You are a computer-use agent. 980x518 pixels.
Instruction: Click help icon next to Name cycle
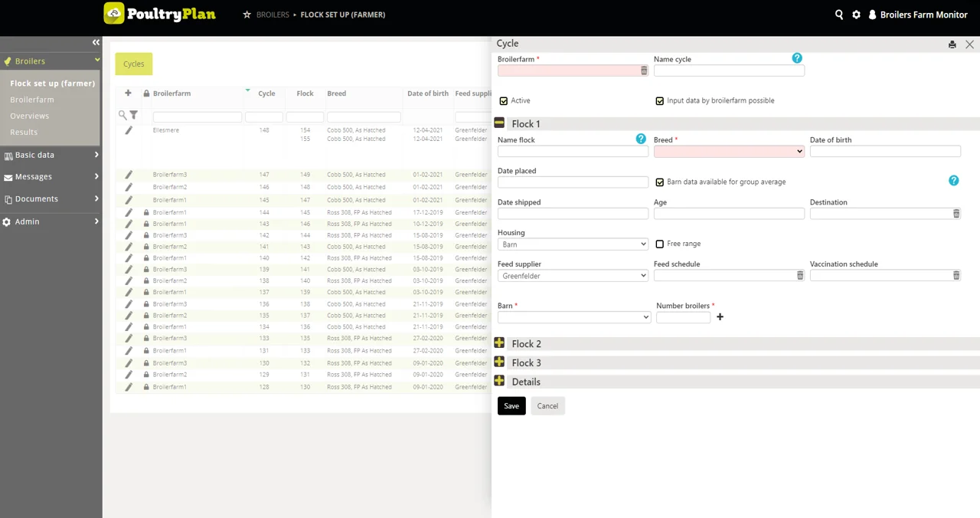pyautogui.click(x=797, y=58)
